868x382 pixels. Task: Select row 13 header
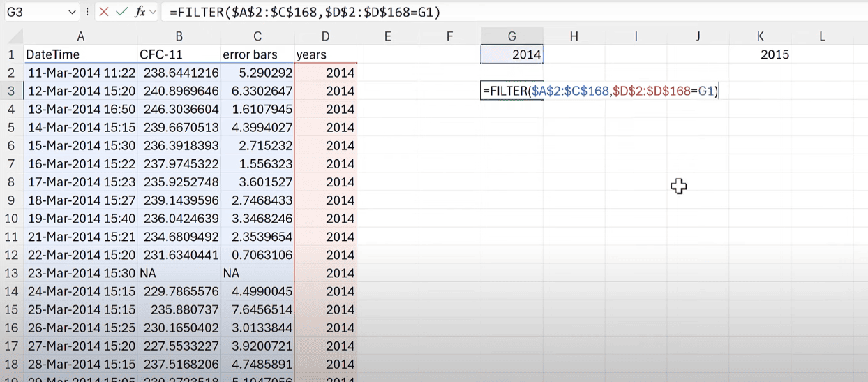click(x=12, y=273)
